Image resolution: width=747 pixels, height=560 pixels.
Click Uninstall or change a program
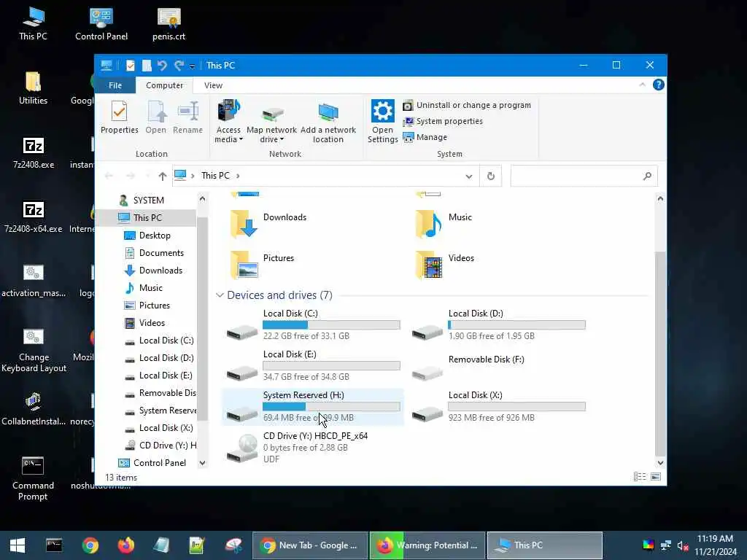467,105
